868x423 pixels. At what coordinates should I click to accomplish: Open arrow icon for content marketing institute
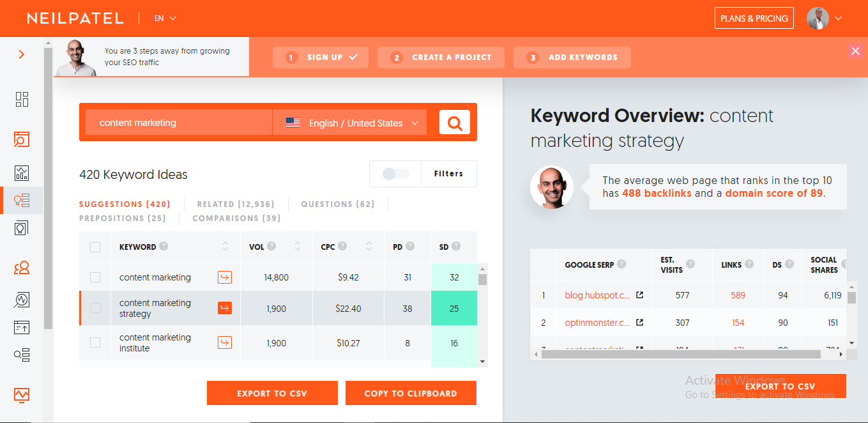[225, 343]
